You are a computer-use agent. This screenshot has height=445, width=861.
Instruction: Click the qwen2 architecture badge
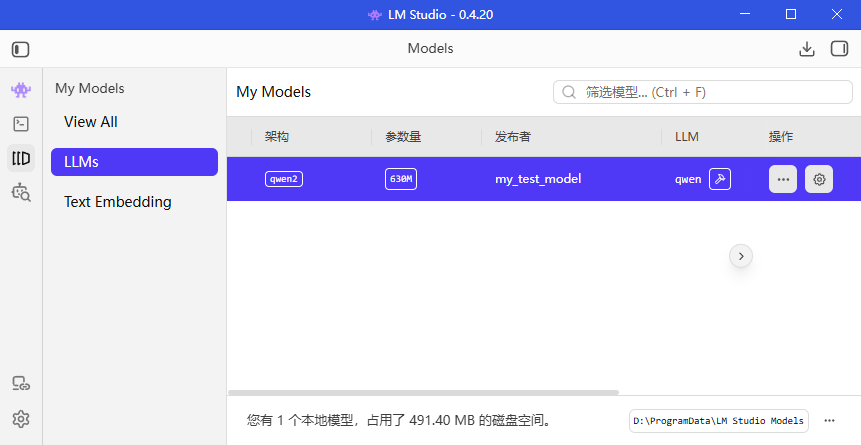[x=284, y=179]
